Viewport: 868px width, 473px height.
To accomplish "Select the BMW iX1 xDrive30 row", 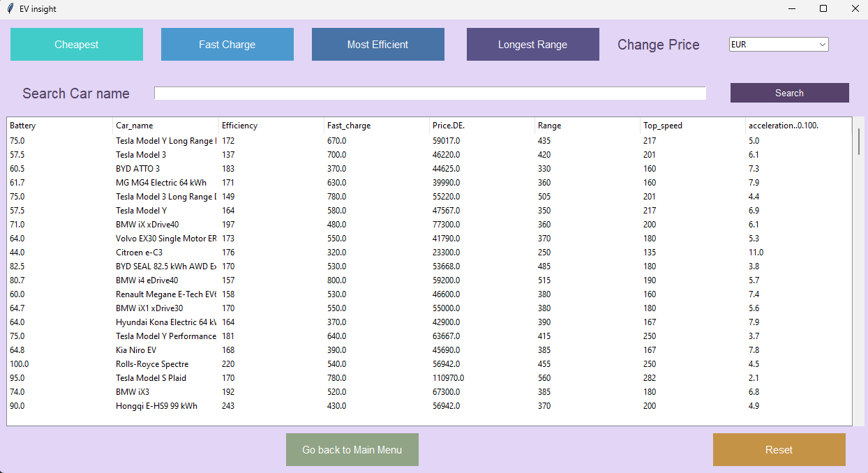I will pos(429,308).
